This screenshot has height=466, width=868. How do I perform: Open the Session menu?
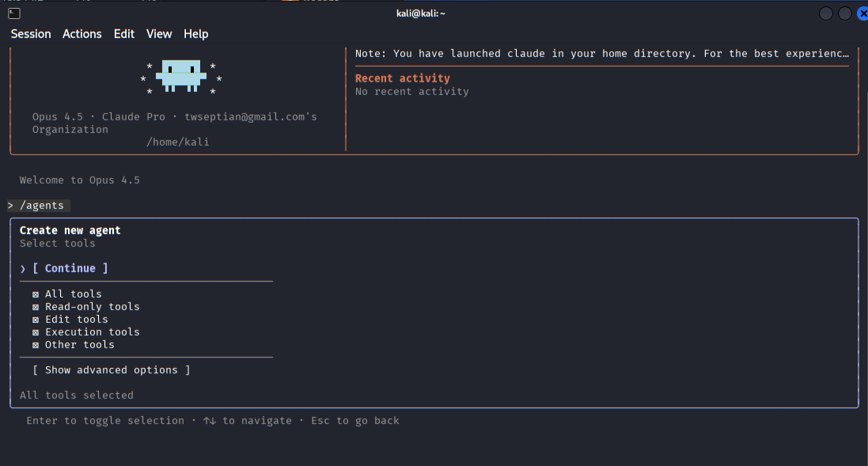31,34
